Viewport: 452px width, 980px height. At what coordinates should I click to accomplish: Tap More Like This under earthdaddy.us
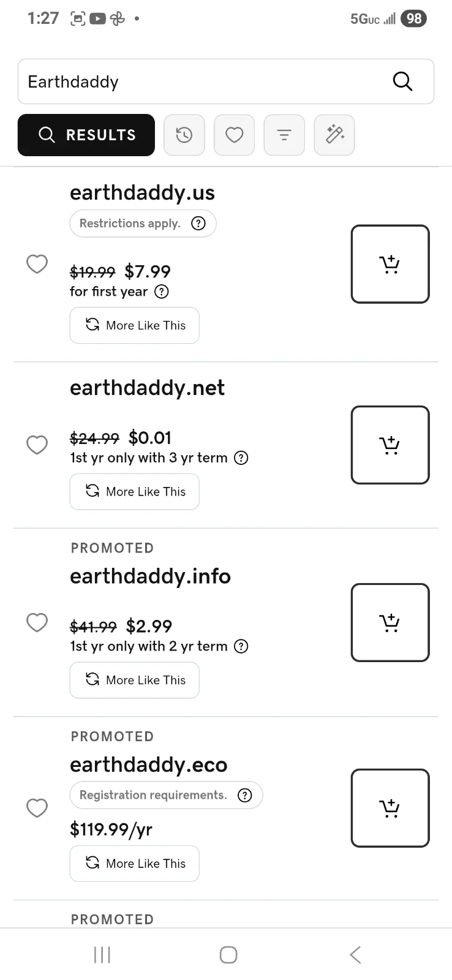tap(135, 325)
